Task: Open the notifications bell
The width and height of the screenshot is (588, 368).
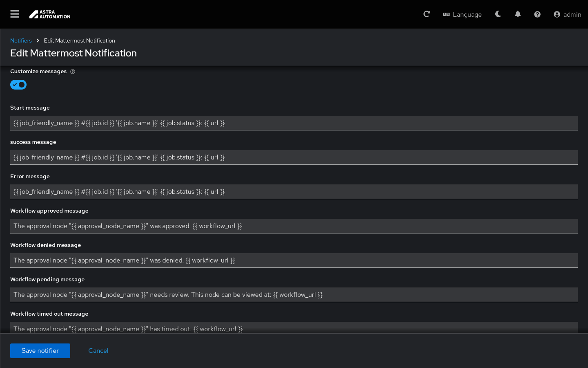Action: click(518, 14)
